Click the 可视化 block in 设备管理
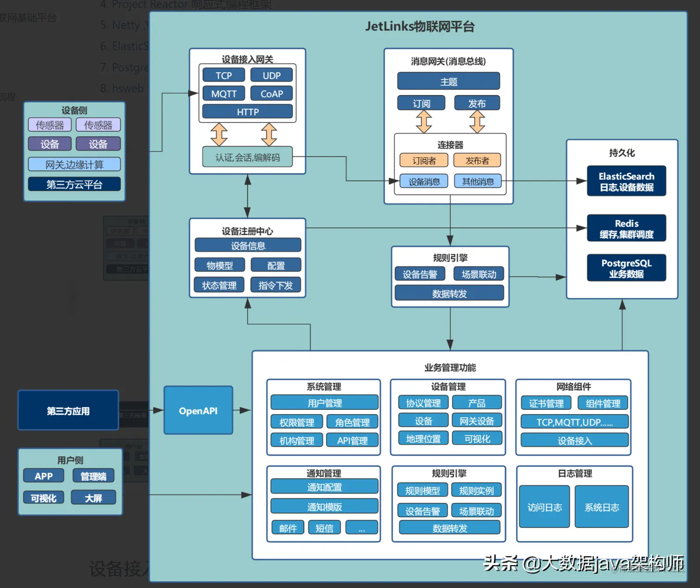The width and height of the screenshot is (700, 588). 477,439
